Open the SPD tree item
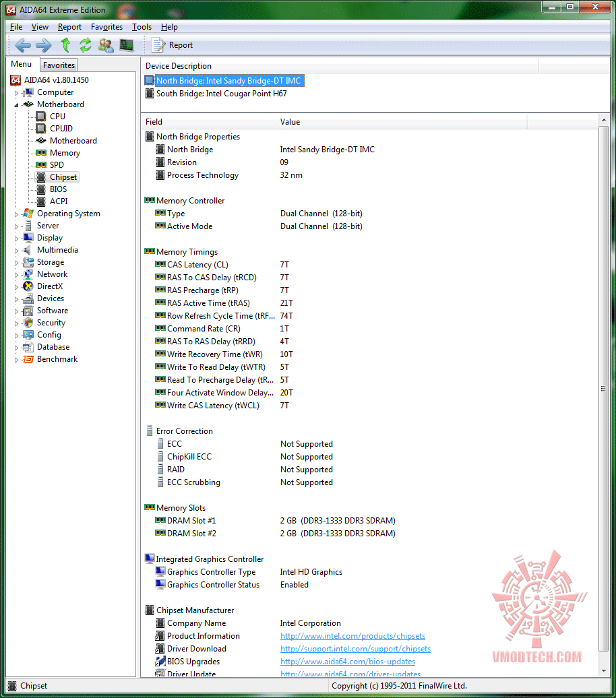 pos(57,164)
